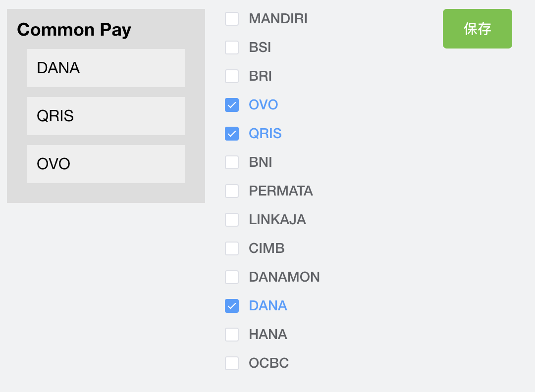Enable the PERMATA option
Viewport: 535px width, 392px height.
[x=232, y=191]
